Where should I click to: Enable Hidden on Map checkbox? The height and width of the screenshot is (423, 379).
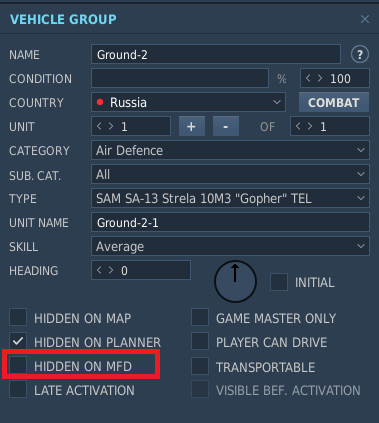[18, 317]
